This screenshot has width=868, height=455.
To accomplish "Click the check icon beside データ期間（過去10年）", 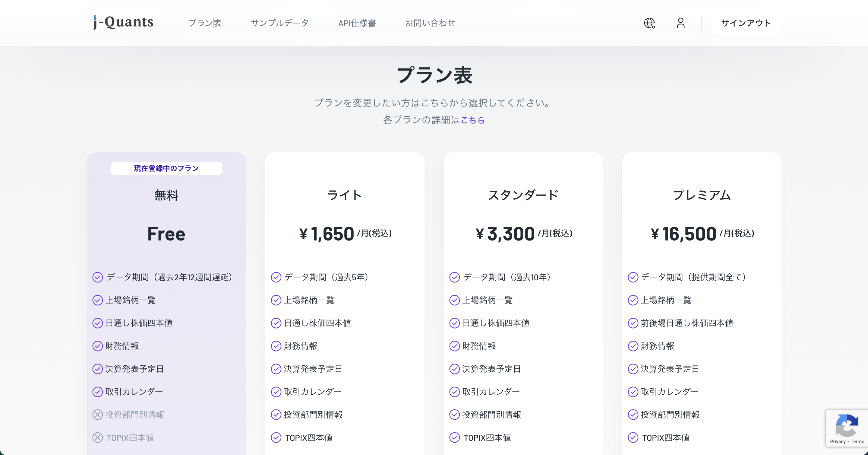I will coord(454,277).
